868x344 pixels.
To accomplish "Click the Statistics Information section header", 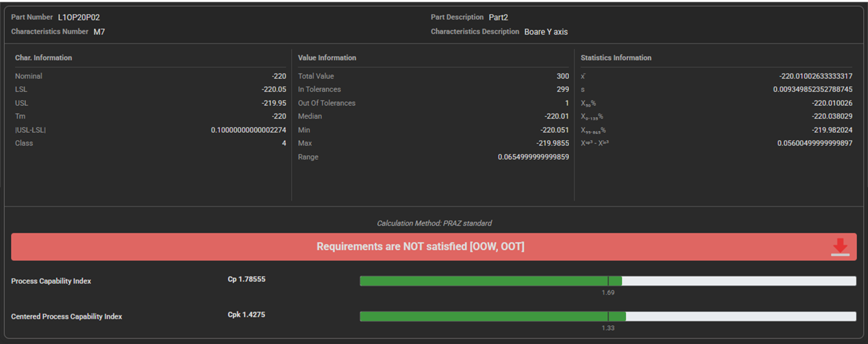I will (616, 58).
